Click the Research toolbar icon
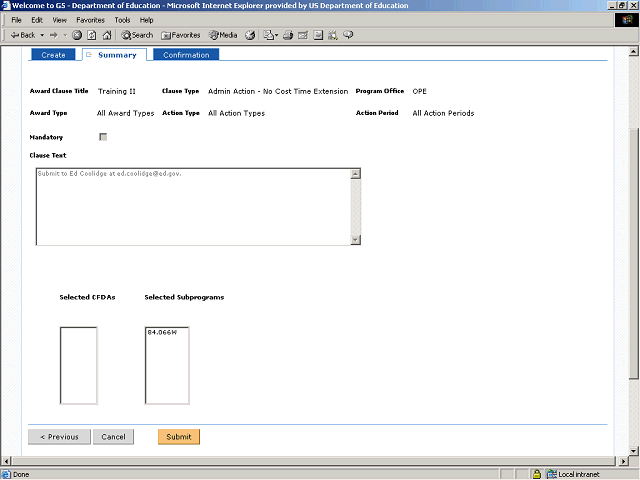 tap(333, 35)
